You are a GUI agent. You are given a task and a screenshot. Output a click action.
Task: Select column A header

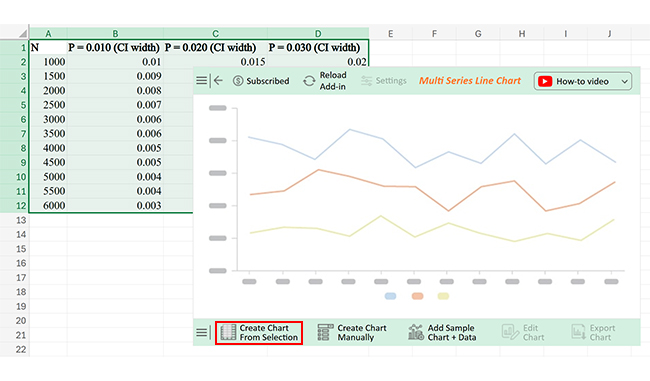tap(48, 34)
